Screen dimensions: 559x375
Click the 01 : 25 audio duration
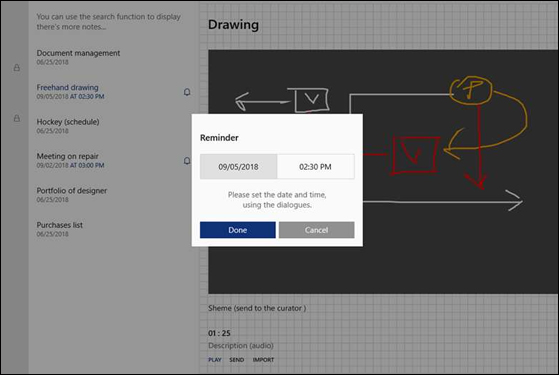pyautogui.click(x=219, y=333)
